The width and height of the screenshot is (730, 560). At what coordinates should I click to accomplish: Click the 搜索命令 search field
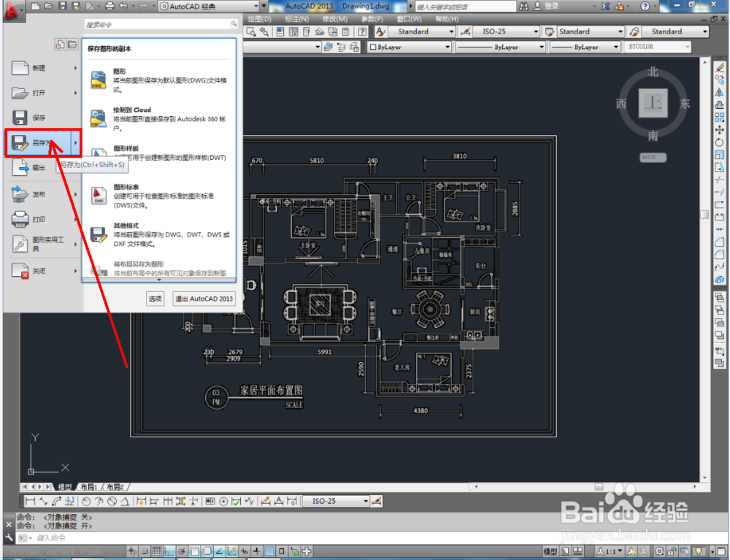click(x=161, y=24)
